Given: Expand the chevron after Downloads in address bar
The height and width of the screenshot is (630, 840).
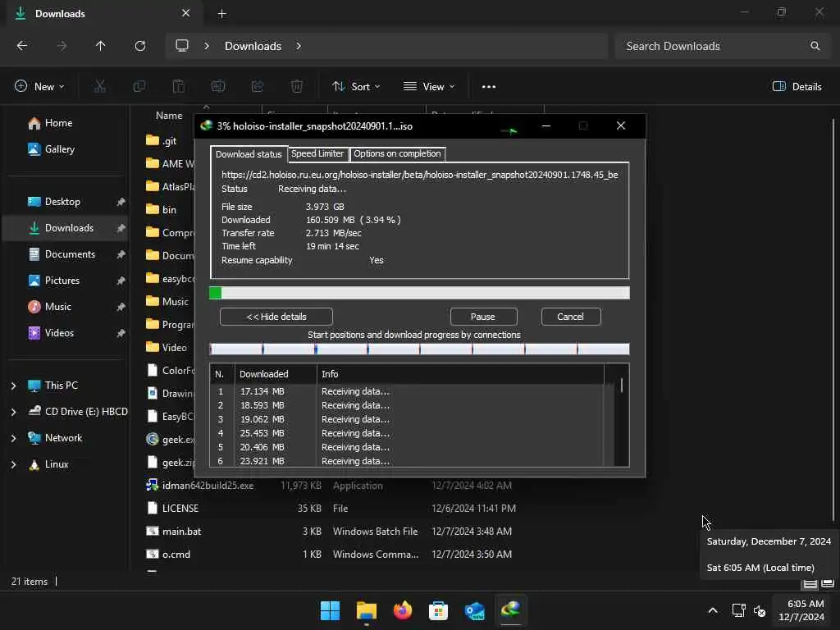Looking at the screenshot, I should 299,46.
